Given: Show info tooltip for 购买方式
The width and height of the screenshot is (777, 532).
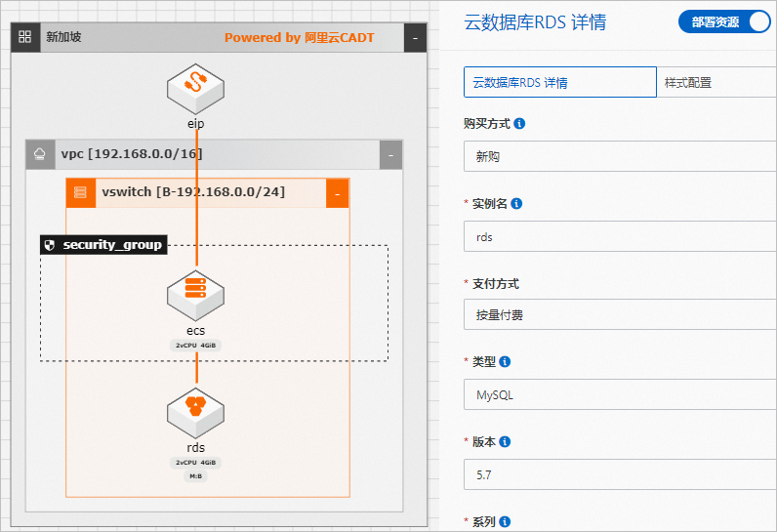Looking at the screenshot, I should (519, 123).
